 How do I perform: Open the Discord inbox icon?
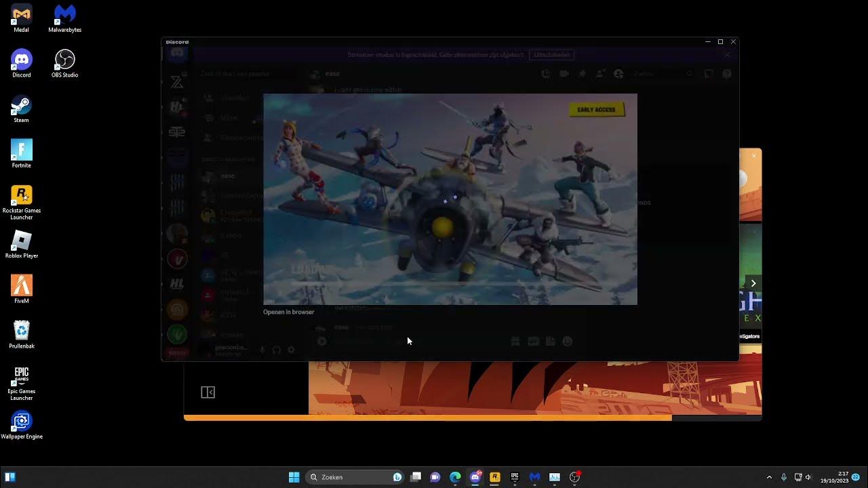[709, 74]
